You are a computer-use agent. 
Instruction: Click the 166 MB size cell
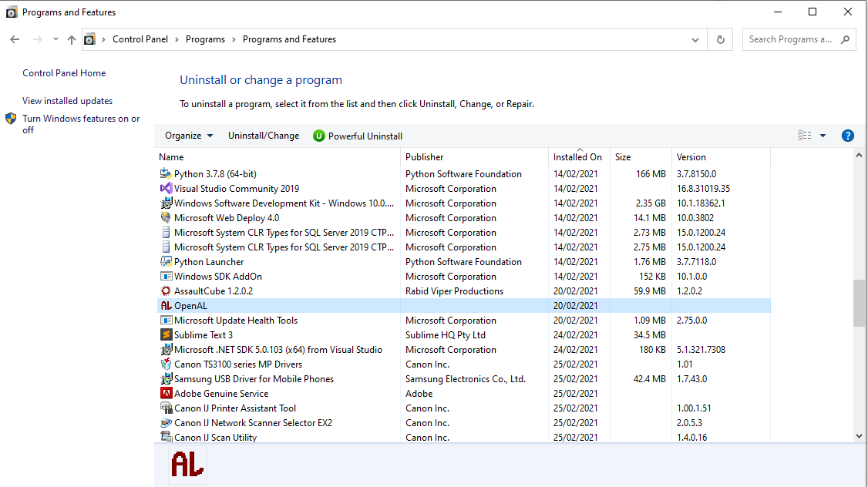[651, 174]
